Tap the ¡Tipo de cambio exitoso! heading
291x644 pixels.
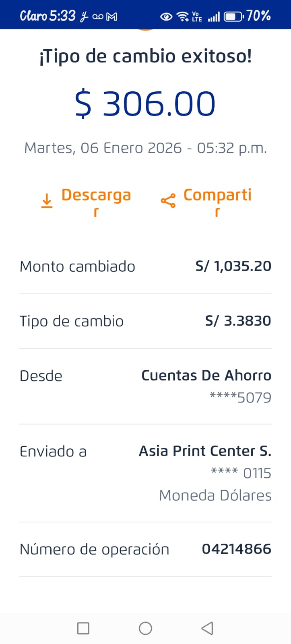coord(145,56)
